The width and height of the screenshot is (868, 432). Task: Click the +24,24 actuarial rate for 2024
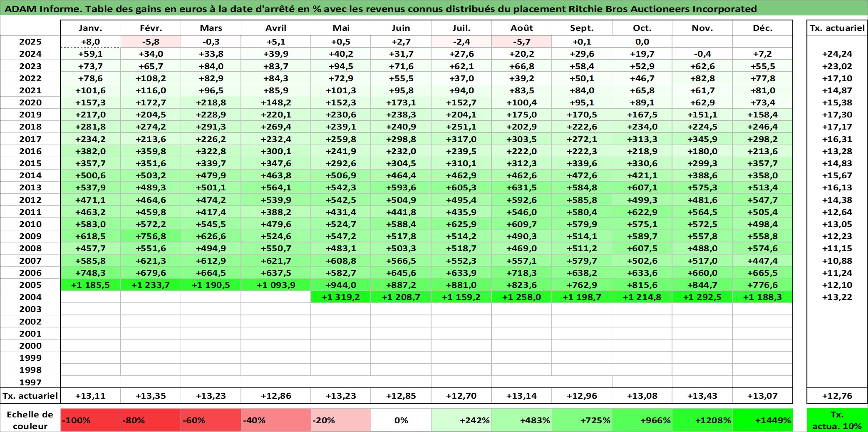[x=837, y=54]
